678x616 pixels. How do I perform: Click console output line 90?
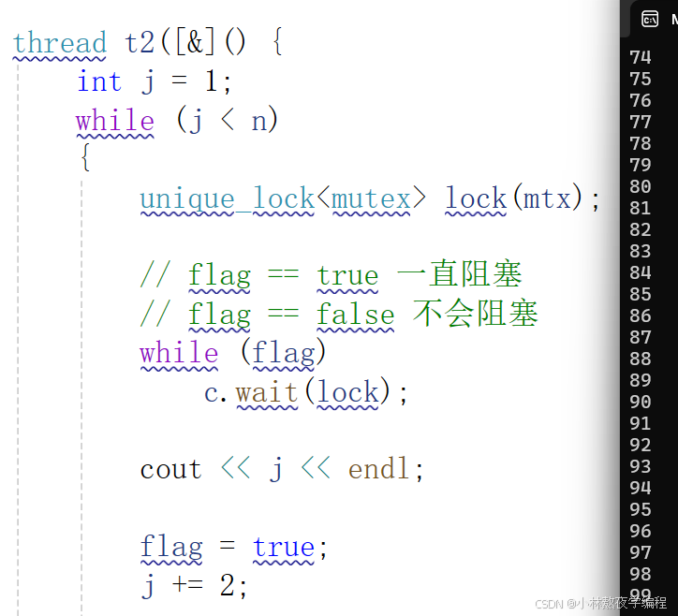[x=640, y=402]
